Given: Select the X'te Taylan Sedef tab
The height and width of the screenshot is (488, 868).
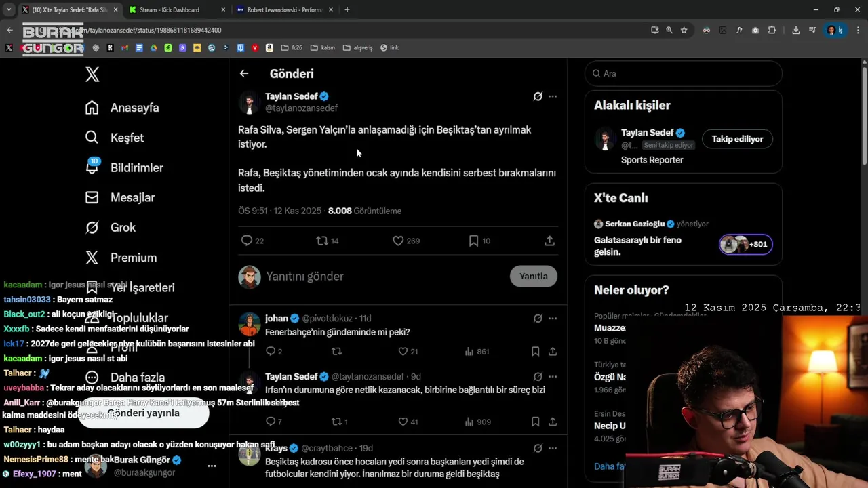Looking at the screenshot, I should tap(68, 9).
